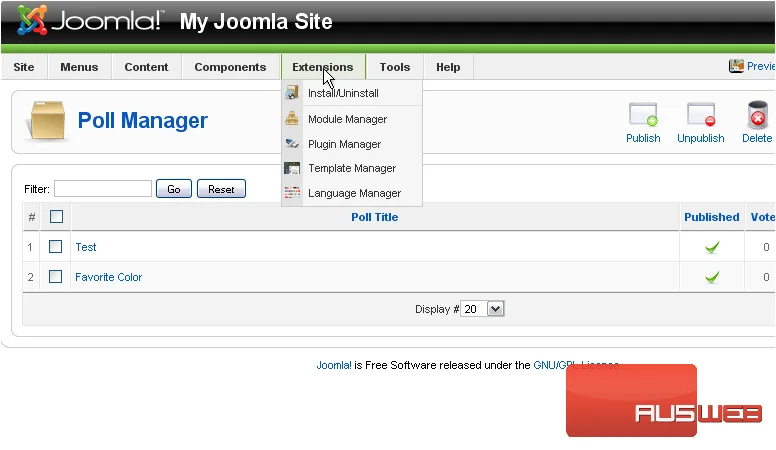Screen dimensions: 776x450
Task: Click the Poll Manager box icon
Action: 48,120
